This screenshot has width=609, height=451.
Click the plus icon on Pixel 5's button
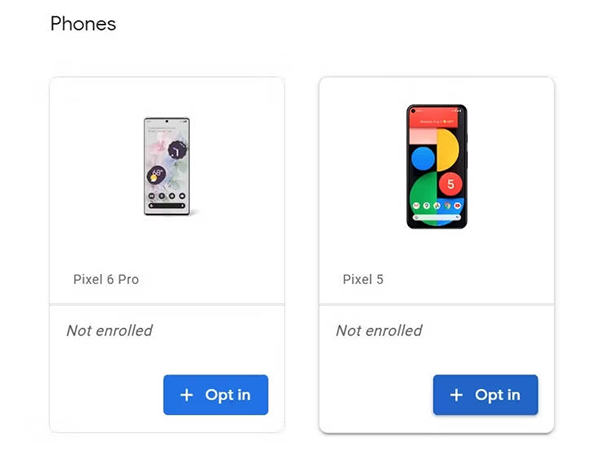tap(457, 395)
